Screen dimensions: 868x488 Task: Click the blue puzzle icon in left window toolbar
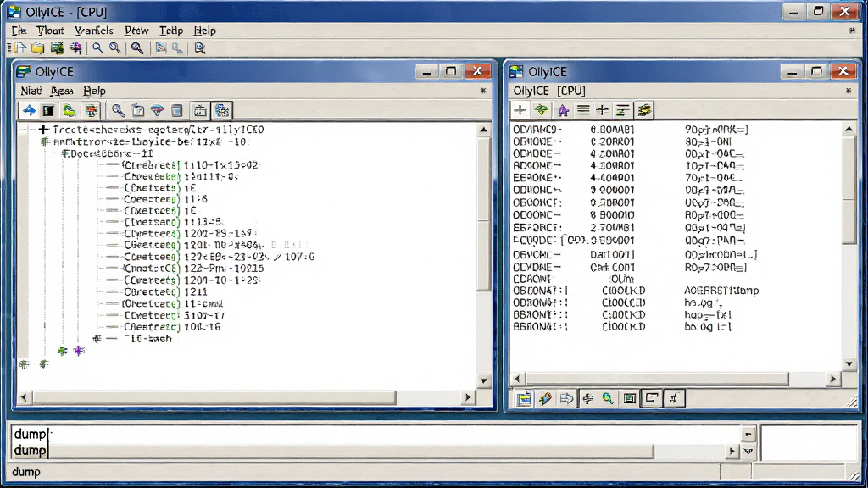click(x=222, y=111)
